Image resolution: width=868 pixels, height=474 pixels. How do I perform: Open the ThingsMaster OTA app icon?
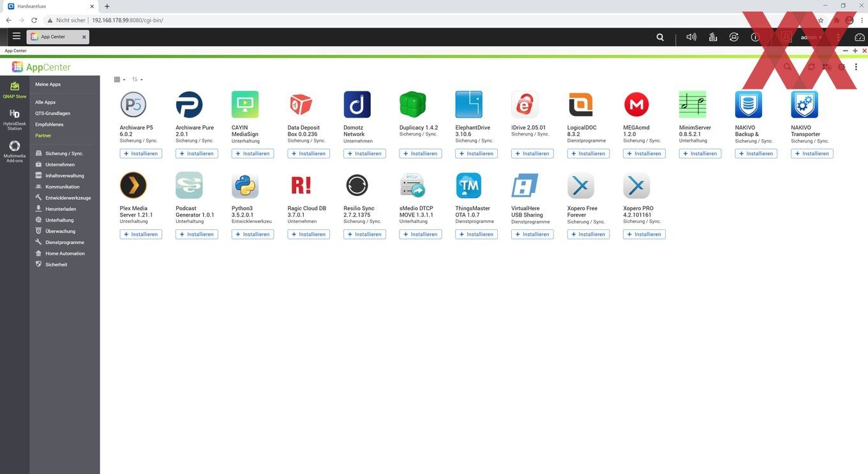click(x=468, y=185)
